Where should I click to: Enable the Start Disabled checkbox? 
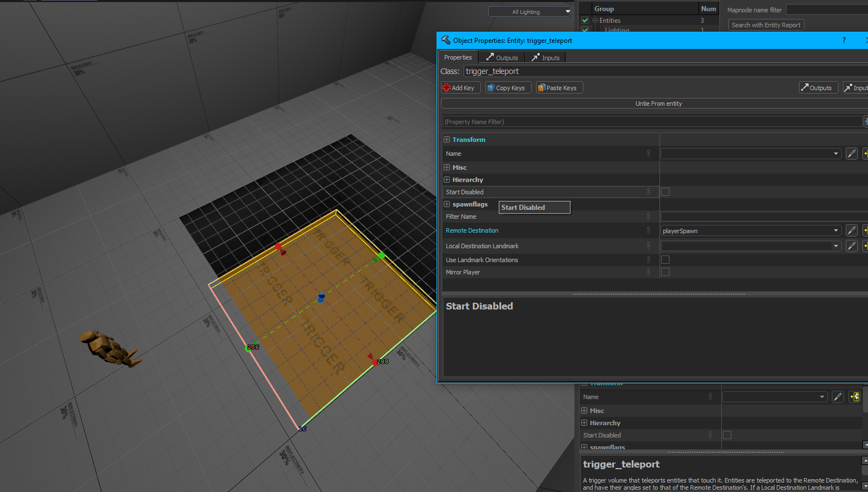(x=665, y=191)
